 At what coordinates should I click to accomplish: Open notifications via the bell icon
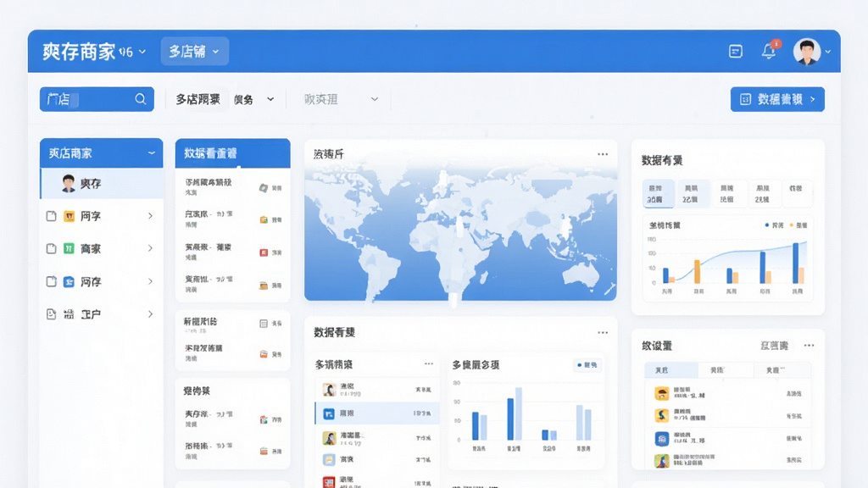point(768,51)
